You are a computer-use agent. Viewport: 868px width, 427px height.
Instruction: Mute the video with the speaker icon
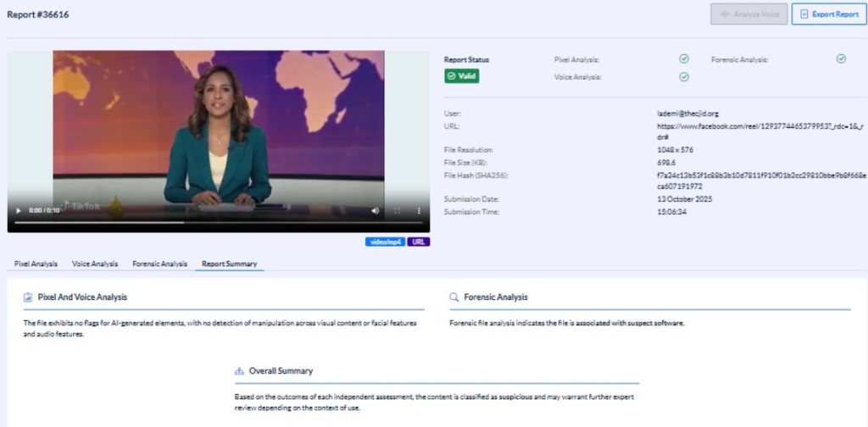376,210
